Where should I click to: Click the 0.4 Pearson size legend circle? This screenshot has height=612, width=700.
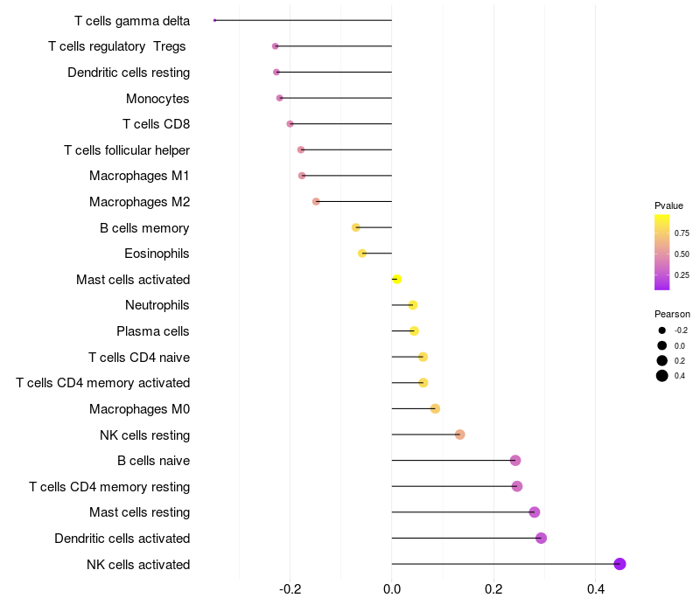(x=662, y=376)
